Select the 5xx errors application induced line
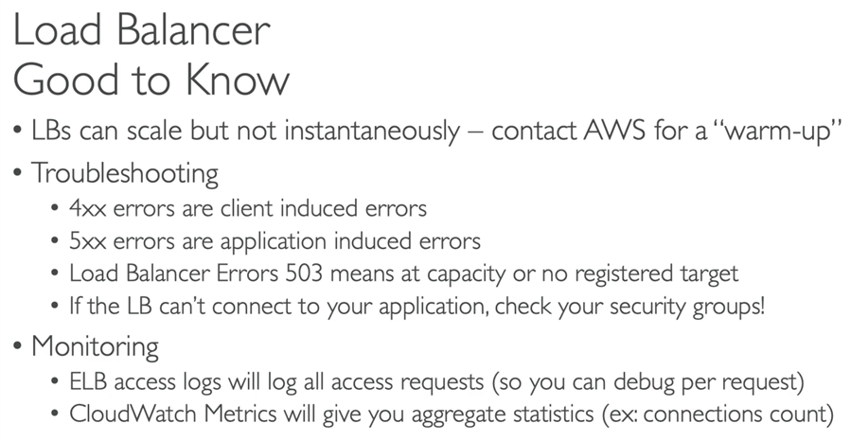868x441 pixels. click(275, 241)
